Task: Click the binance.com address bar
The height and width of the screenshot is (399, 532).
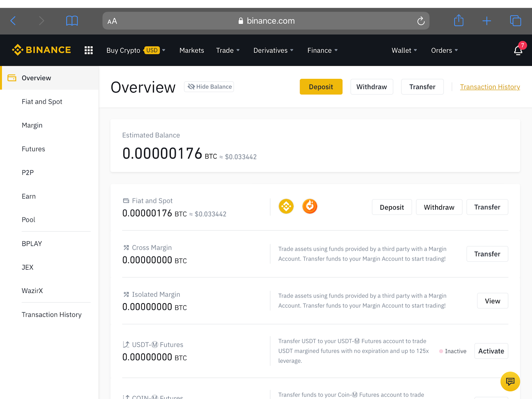Action: (266, 21)
